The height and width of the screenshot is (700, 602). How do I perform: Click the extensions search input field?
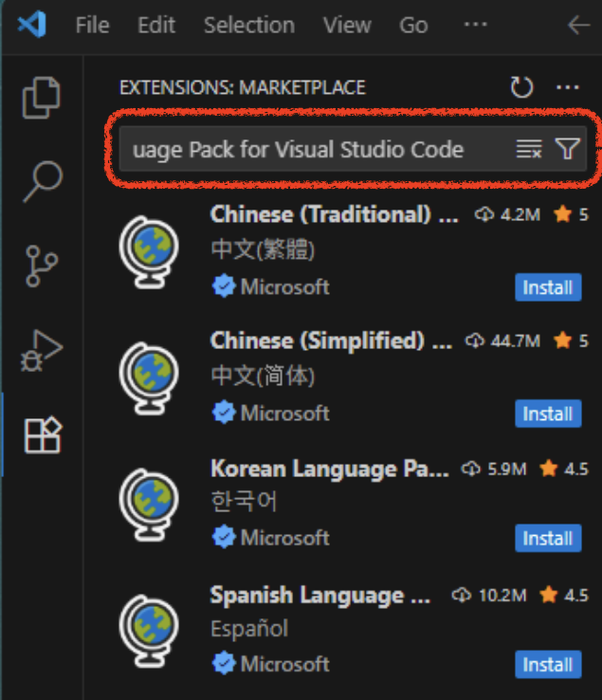[313, 149]
